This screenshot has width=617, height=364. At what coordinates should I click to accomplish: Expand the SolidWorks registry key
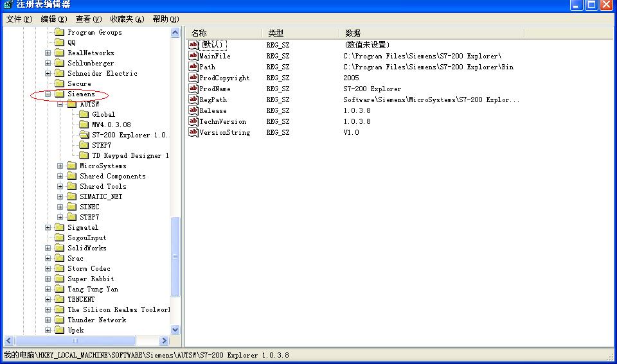tap(48, 248)
